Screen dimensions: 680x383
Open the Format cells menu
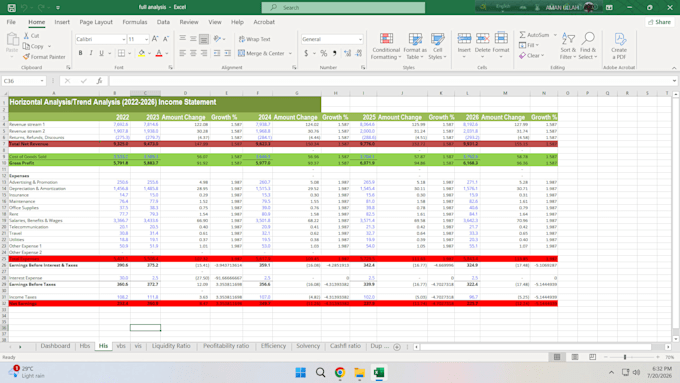tap(501, 46)
